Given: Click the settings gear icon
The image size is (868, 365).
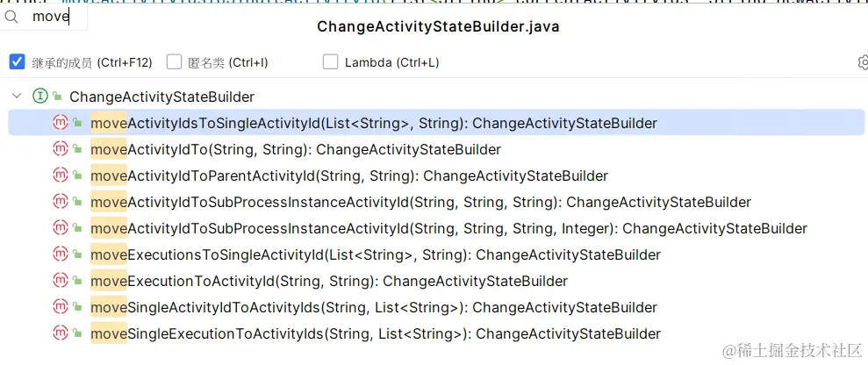Looking at the screenshot, I should tap(862, 62).
